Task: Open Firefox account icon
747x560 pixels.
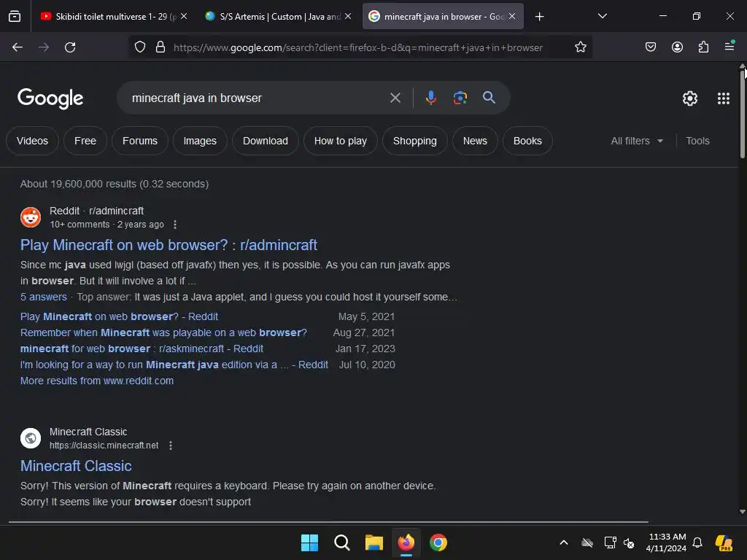Action: (x=677, y=47)
